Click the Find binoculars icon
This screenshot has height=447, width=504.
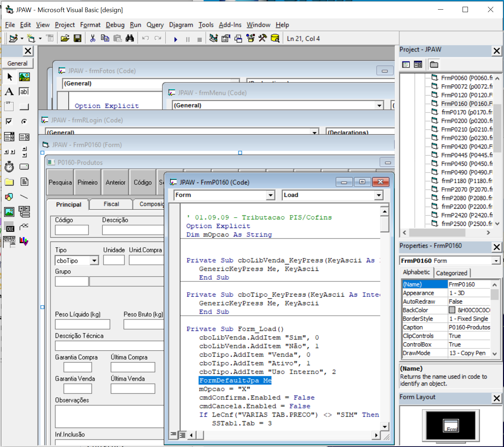coord(130,38)
